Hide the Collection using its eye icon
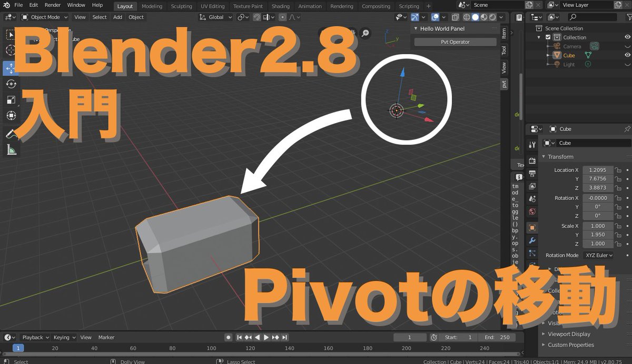The height and width of the screenshot is (364, 632). coord(627,37)
